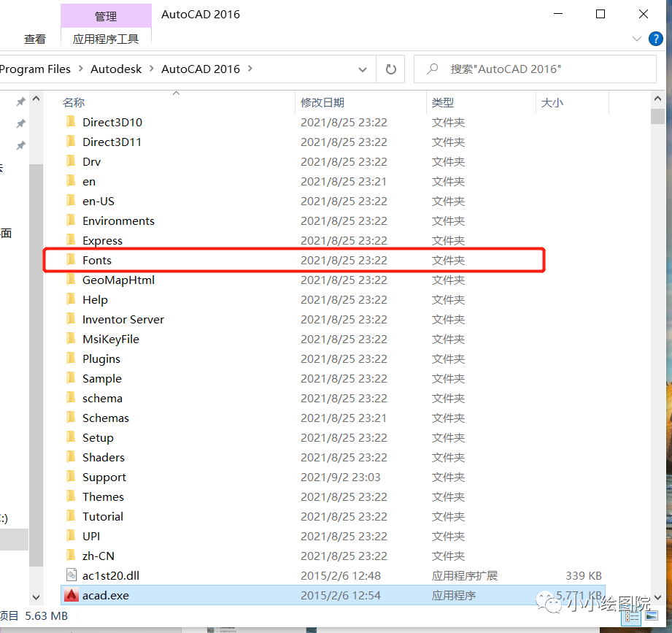Screen dimensions: 672x633
Task: Open the 应用程序工具 ribbon tab
Action: coord(106,39)
